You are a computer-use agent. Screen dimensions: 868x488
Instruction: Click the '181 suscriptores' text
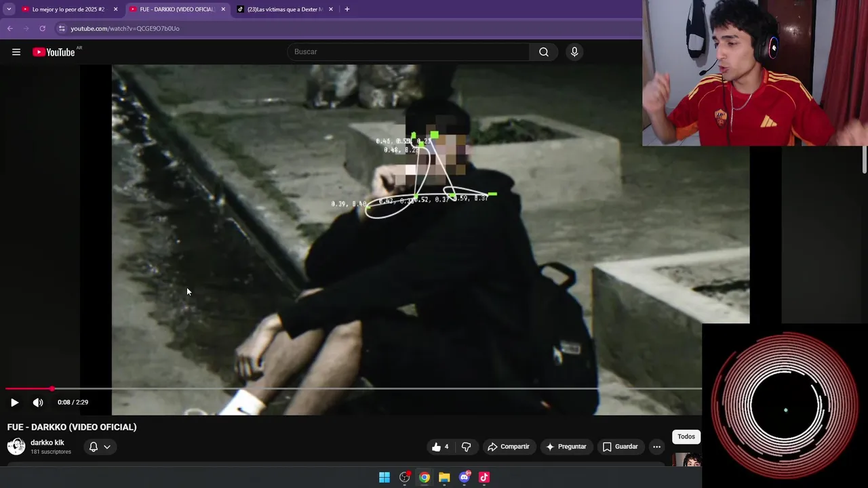pyautogui.click(x=51, y=452)
